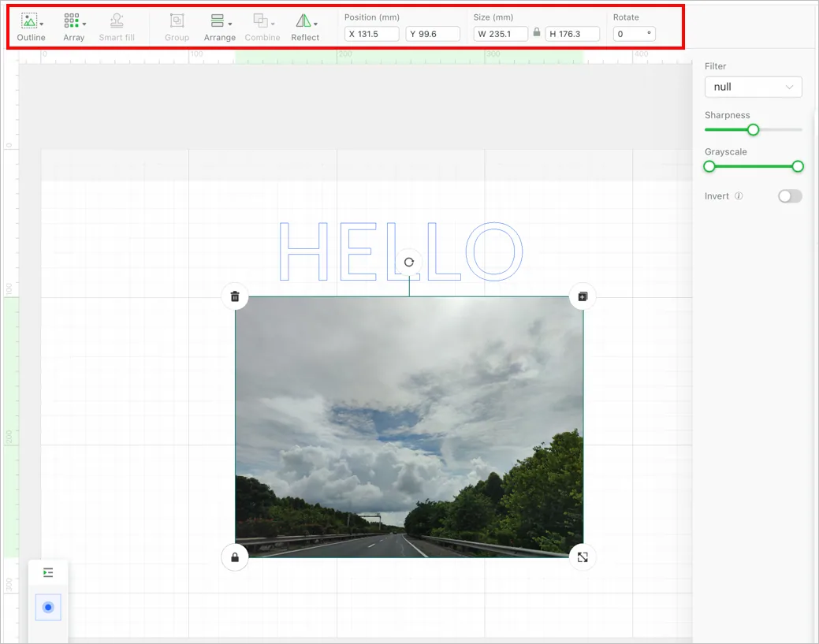819x644 pixels.
Task: Click the rotate handle above image
Action: pos(409,262)
